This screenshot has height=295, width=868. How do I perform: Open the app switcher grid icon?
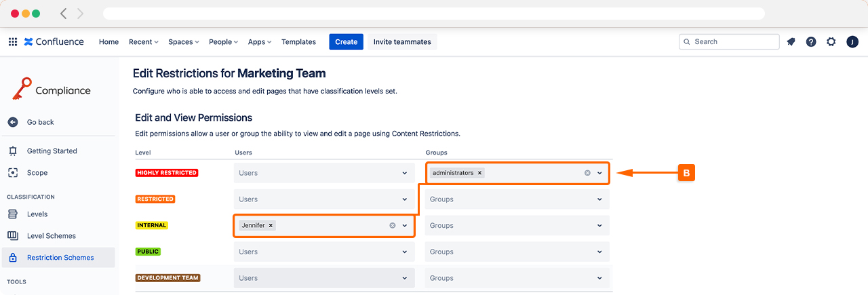13,42
